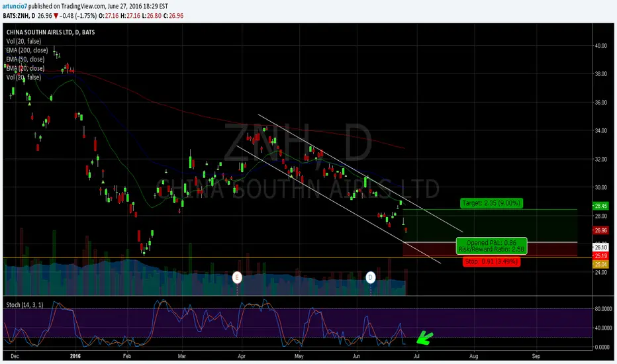Click the 'Opened P&L: 0.86' info box
The image size is (617, 364).
point(491,246)
